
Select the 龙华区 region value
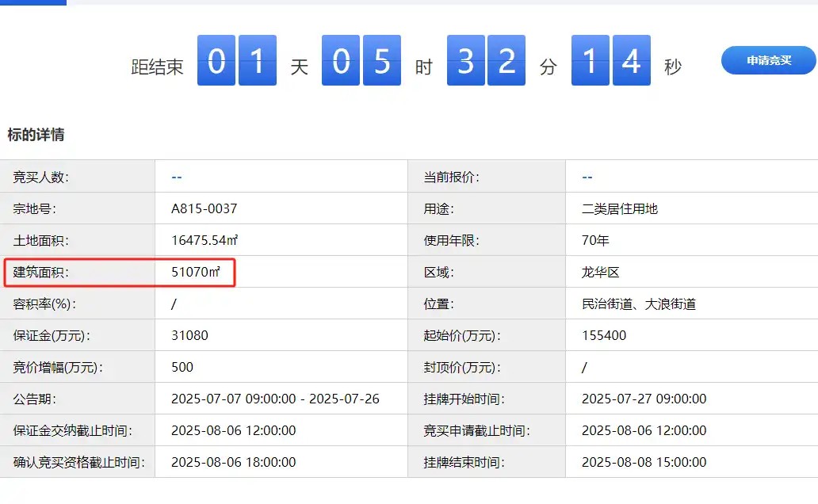tap(600, 272)
